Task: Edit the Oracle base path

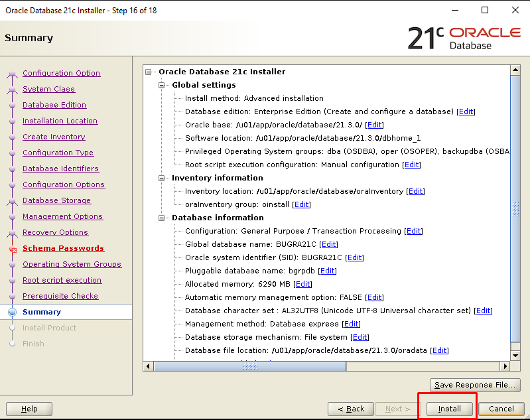Action: click(374, 125)
